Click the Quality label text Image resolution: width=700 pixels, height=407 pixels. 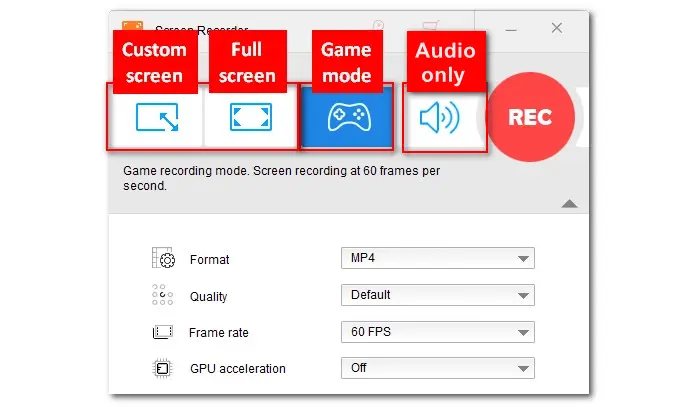(x=208, y=297)
